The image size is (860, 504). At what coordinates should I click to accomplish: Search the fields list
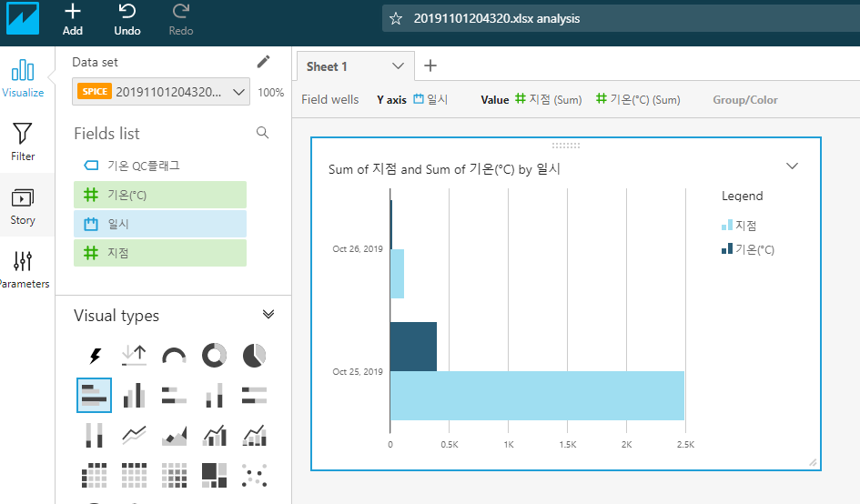click(263, 133)
